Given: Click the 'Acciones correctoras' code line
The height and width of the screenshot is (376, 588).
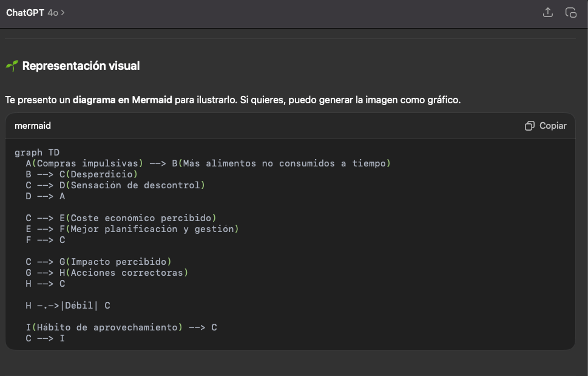Looking at the screenshot, I should pos(126,273).
